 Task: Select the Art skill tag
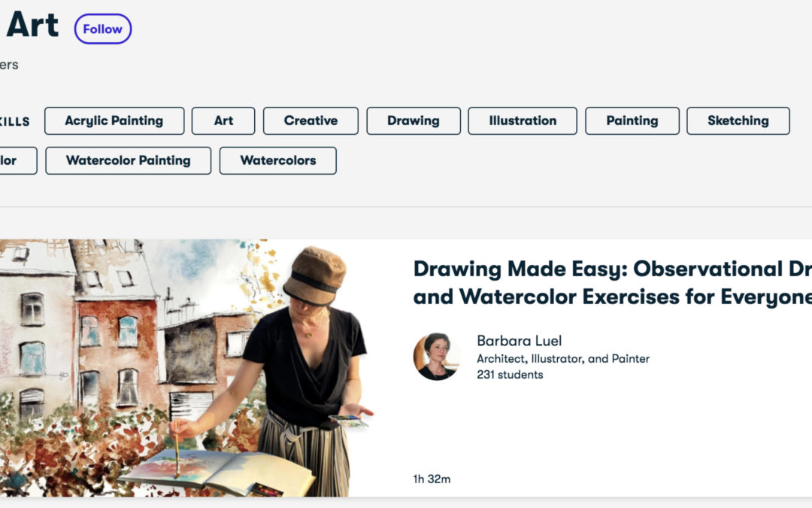pos(223,120)
